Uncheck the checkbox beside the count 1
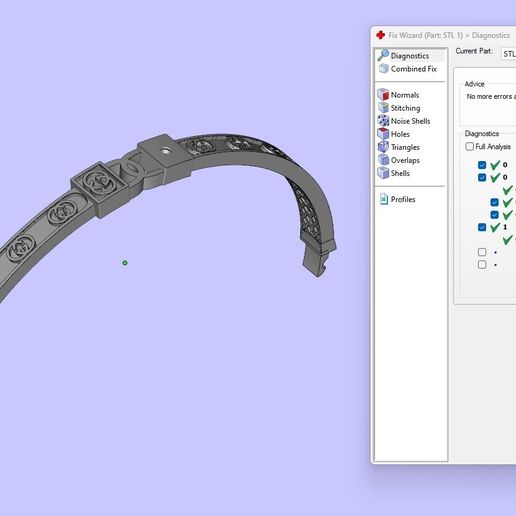This screenshot has height=516, width=516. 482,227
